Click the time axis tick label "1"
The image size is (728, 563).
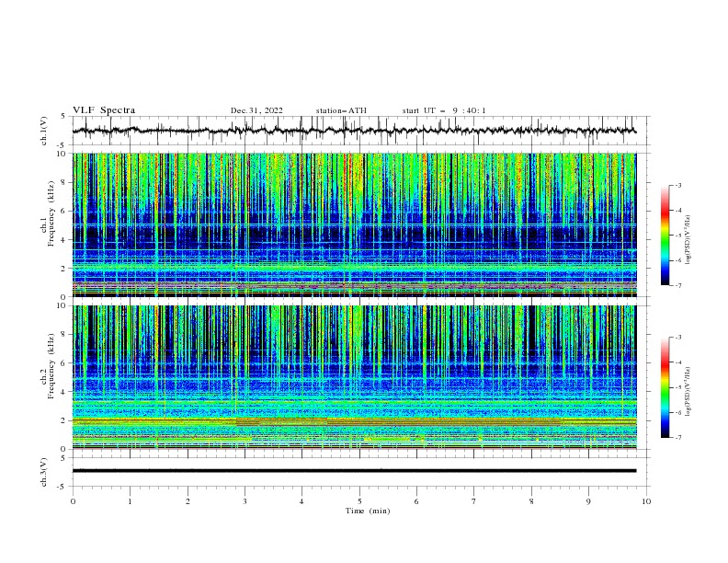(x=130, y=501)
